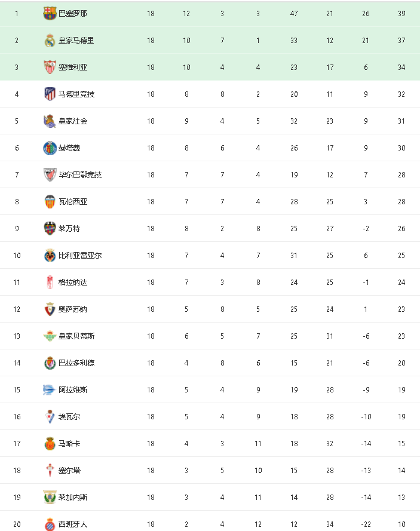Click the Real Betis green badge

click(50, 336)
